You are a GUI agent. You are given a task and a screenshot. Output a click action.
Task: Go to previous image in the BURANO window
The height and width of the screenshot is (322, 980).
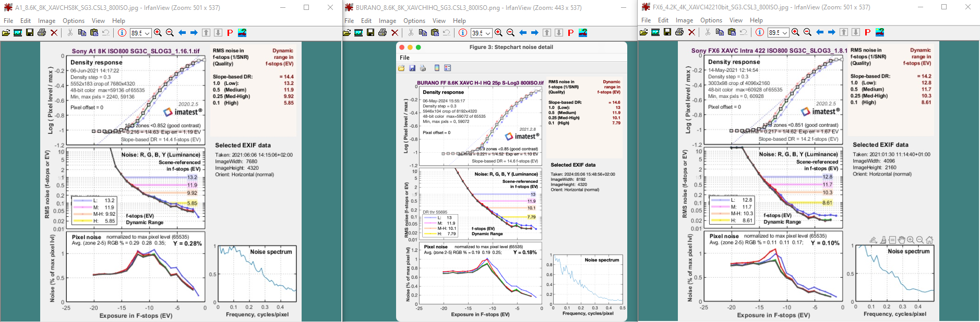523,33
